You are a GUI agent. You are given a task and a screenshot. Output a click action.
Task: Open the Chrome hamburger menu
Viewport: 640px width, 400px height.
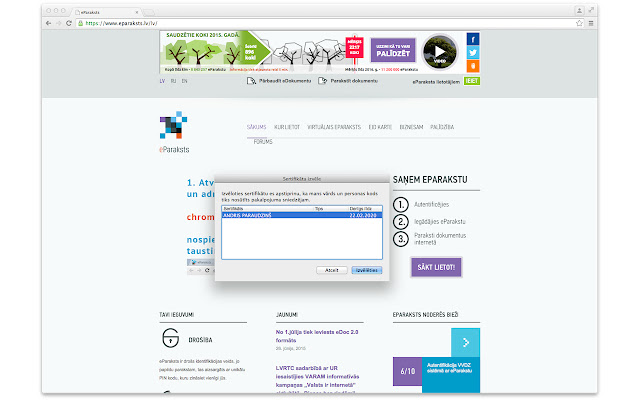coord(591,23)
